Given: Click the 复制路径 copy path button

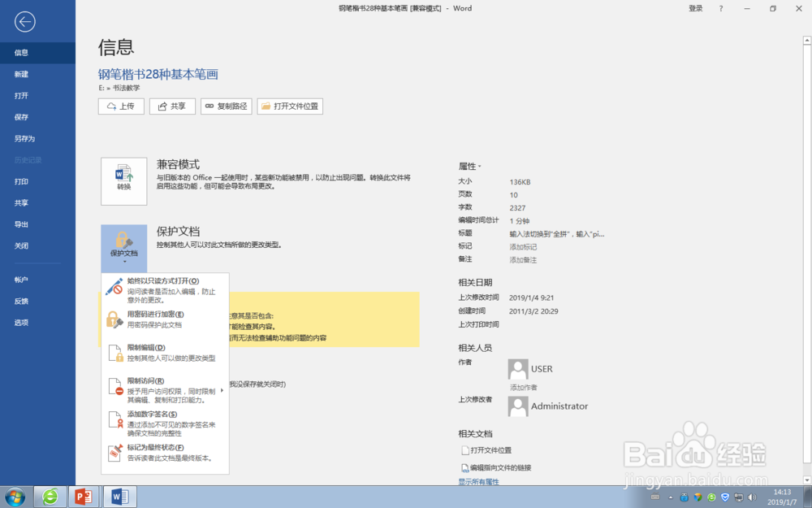Looking at the screenshot, I should pos(227,106).
